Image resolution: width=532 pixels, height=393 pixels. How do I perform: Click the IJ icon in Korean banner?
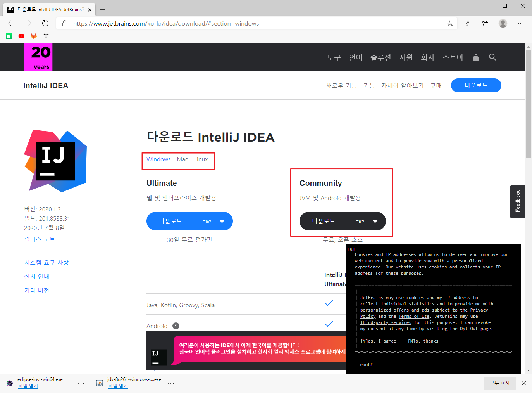click(x=159, y=357)
